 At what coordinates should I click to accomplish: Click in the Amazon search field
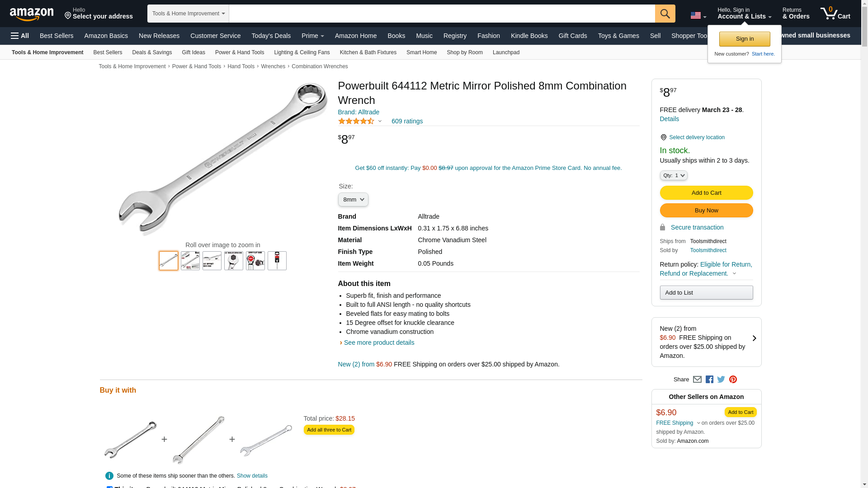pyautogui.click(x=442, y=14)
